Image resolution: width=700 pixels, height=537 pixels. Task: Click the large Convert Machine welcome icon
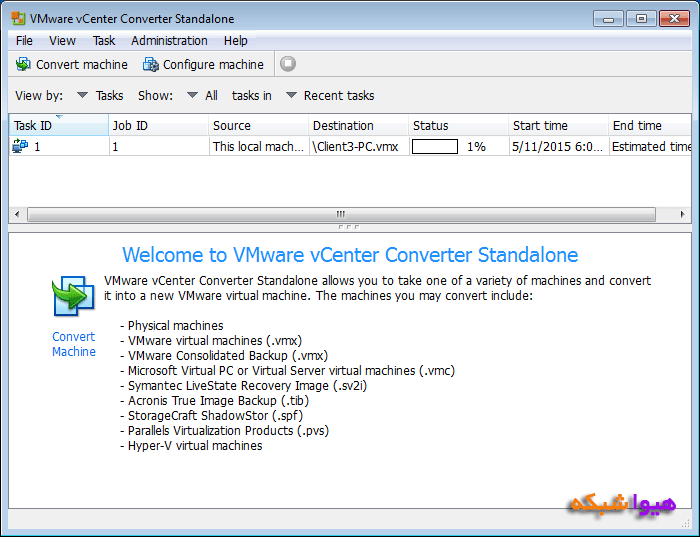click(x=74, y=296)
